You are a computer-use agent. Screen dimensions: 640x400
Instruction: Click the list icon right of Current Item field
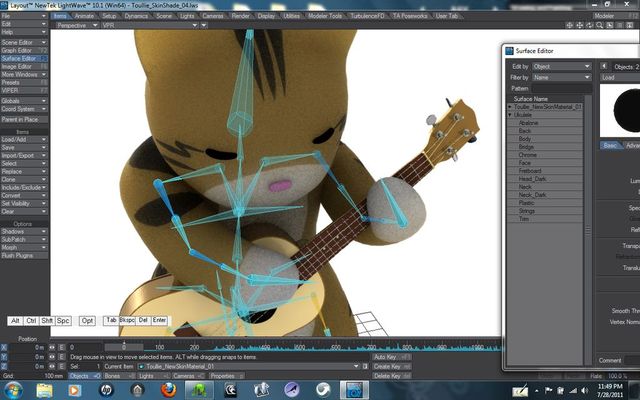pos(365,367)
